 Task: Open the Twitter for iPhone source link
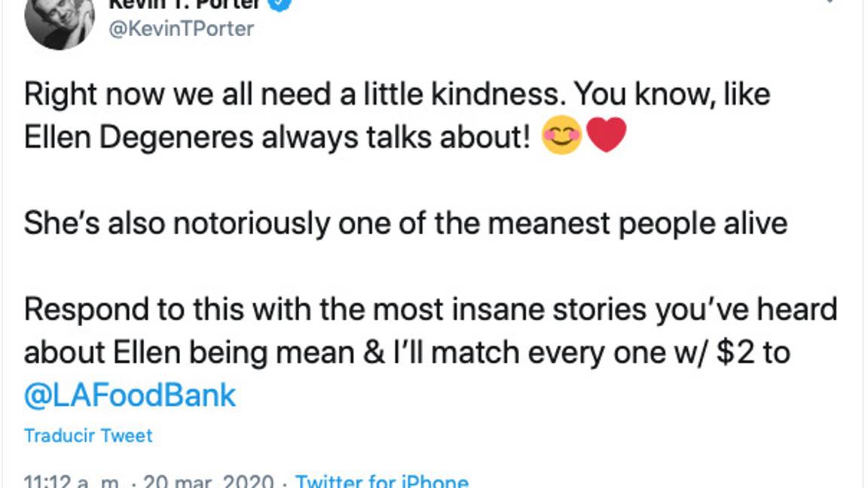tap(382, 481)
